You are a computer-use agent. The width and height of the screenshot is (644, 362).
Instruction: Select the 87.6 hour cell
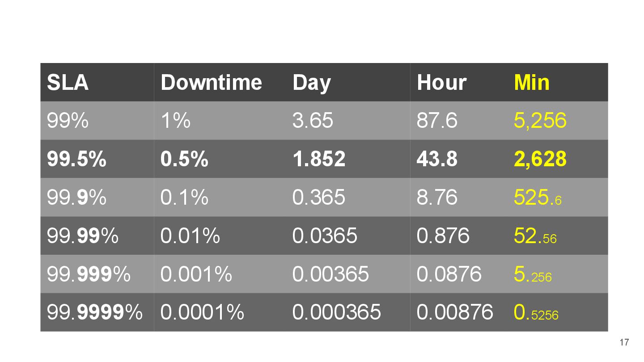tap(437, 121)
